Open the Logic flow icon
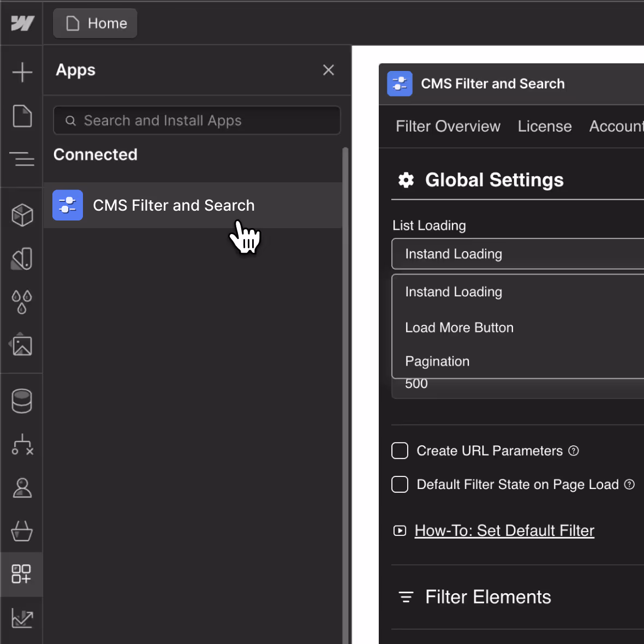The image size is (644, 644). [22, 445]
